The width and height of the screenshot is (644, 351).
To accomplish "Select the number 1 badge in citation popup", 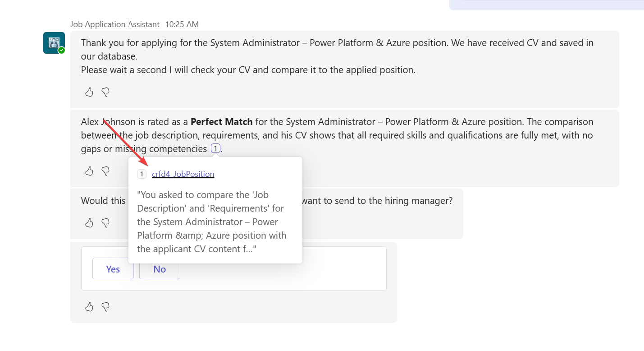I will pos(142,174).
